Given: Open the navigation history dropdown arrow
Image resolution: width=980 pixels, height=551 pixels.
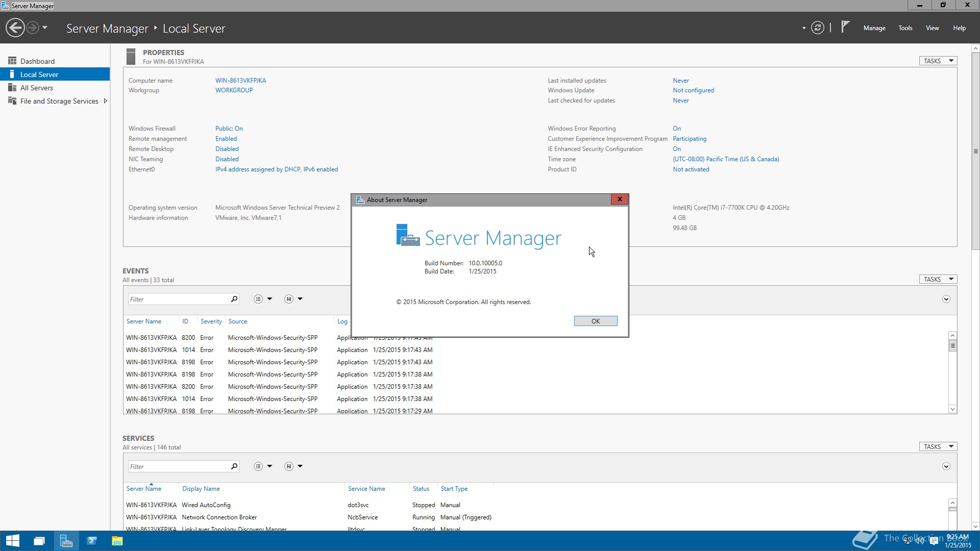Looking at the screenshot, I should coord(45,28).
